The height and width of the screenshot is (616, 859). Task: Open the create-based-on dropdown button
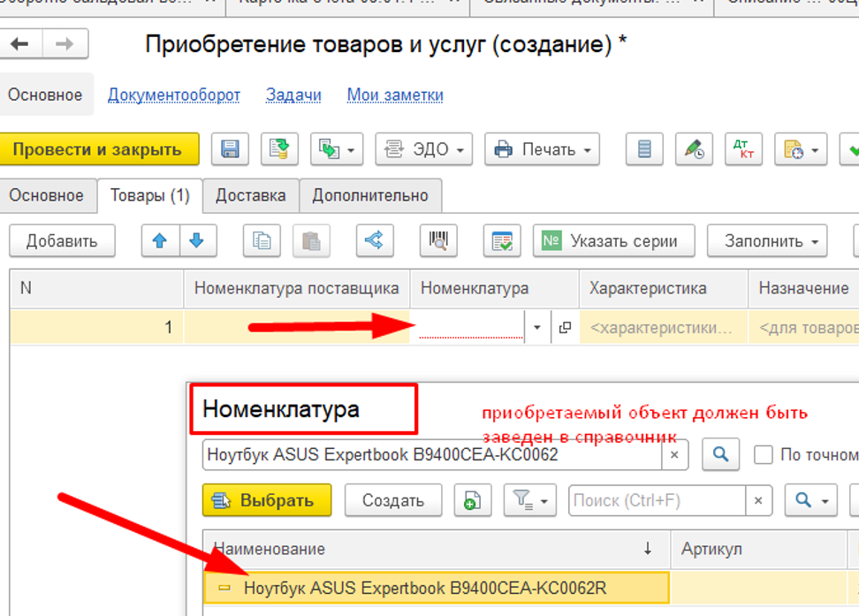pos(337,149)
